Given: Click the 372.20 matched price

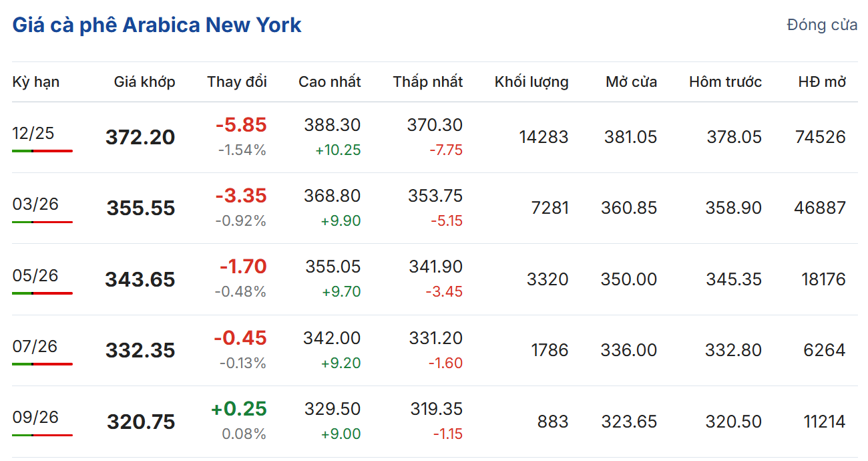Looking at the screenshot, I should tap(140, 138).
